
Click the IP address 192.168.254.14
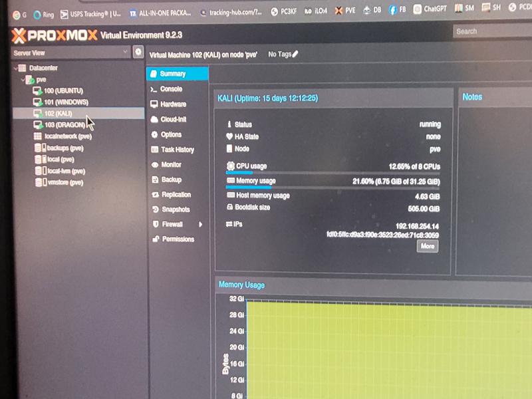click(417, 226)
